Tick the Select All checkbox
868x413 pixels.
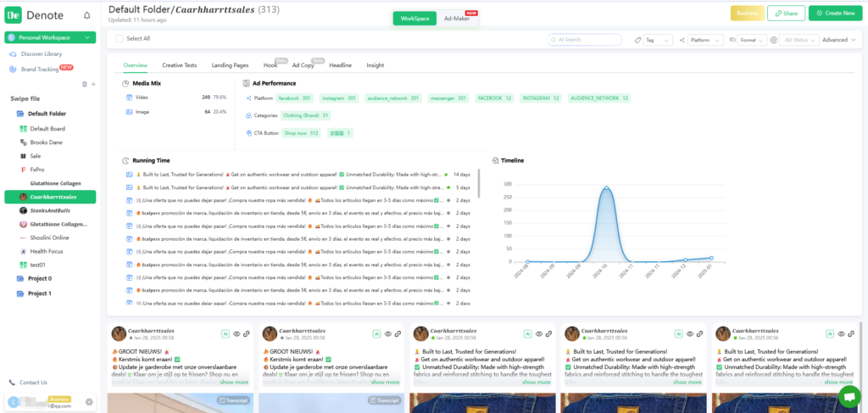click(x=119, y=39)
